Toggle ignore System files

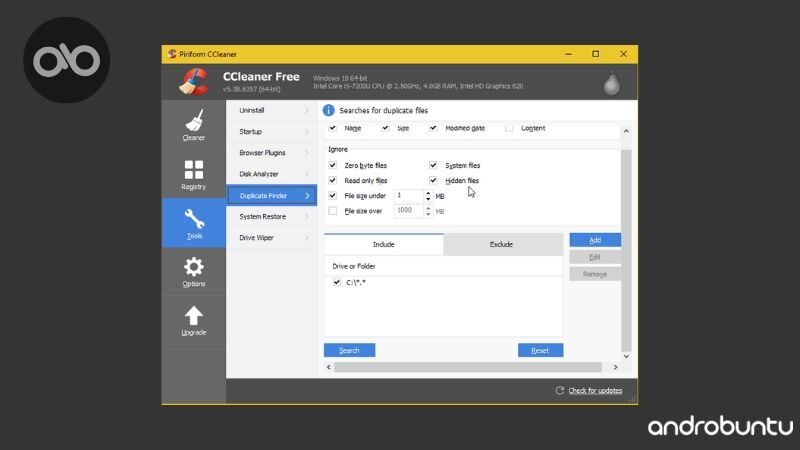coord(433,165)
